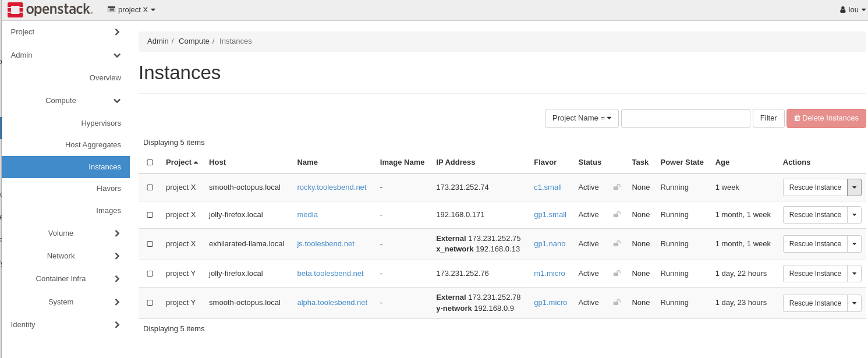
Task: Tick the select-all instances checkbox
Action: [x=150, y=162]
